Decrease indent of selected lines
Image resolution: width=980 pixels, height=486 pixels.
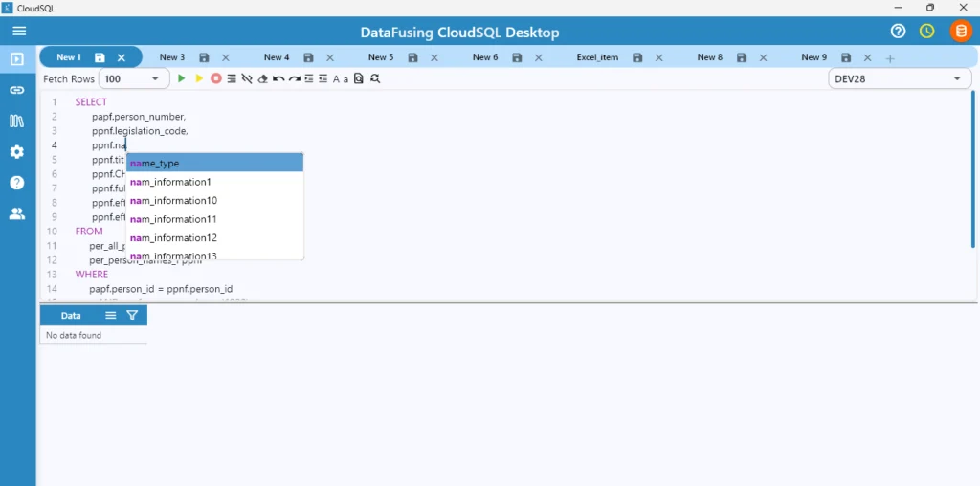(323, 78)
